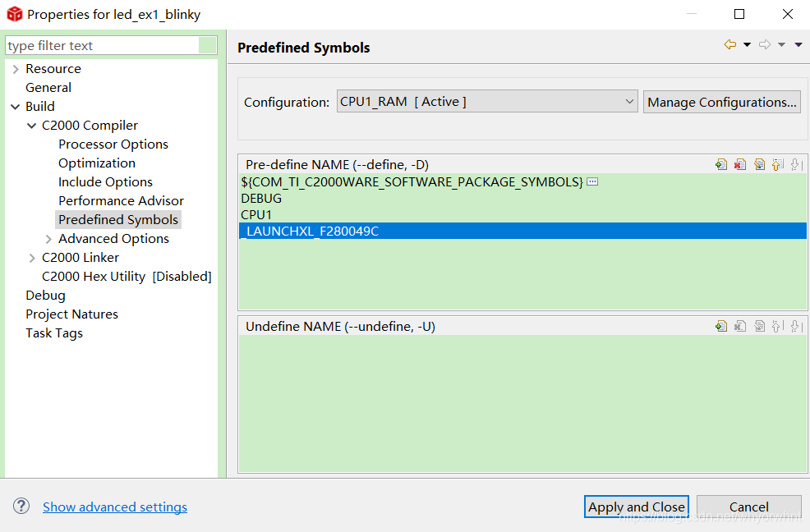Select the DEBUG symbol entry
The image size is (810, 532).
point(522,199)
